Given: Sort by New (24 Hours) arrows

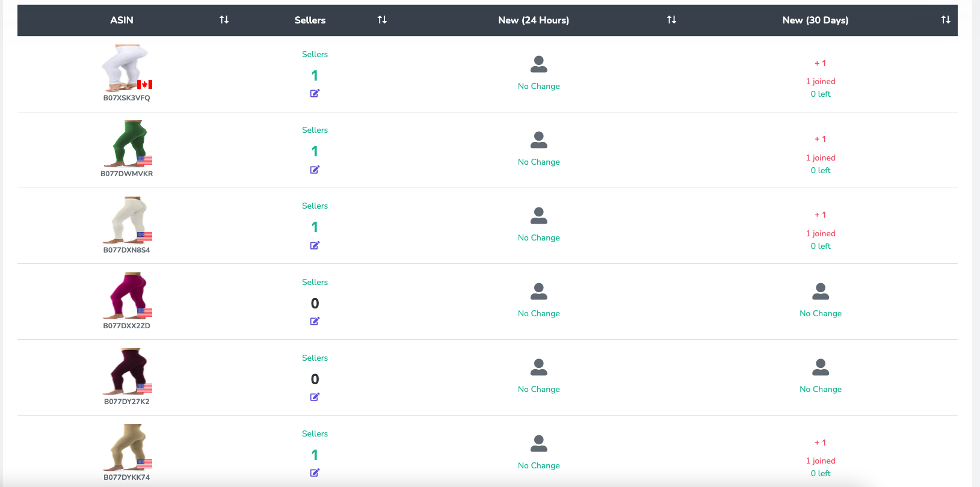Looking at the screenshot, I should 671,20.
